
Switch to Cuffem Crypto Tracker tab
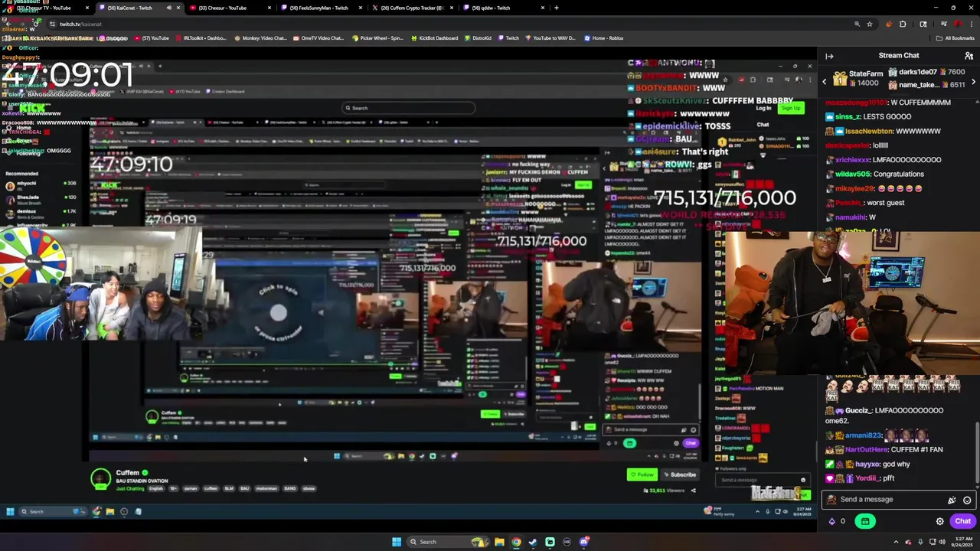(x=413, y=8)
